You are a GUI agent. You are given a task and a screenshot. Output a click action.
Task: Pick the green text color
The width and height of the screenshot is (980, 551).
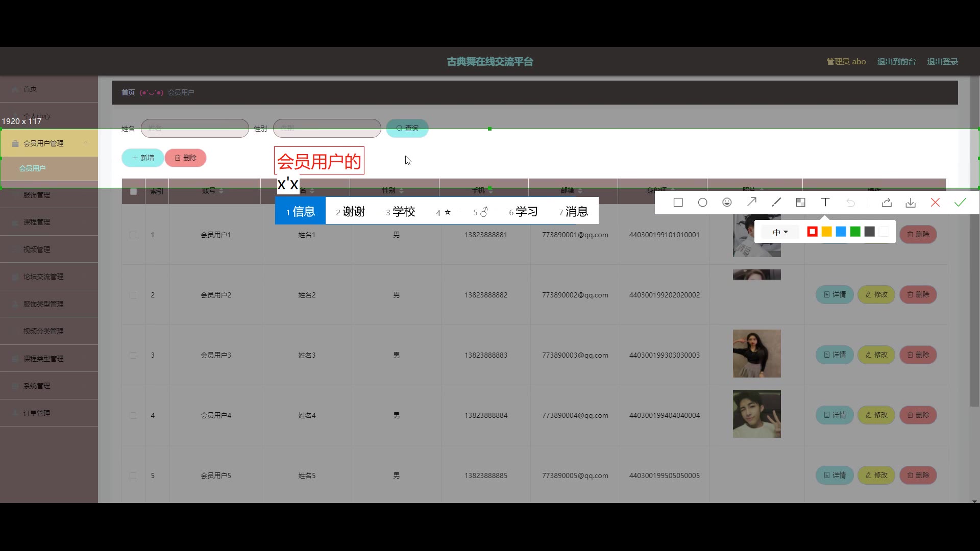[x=855, y=232]
